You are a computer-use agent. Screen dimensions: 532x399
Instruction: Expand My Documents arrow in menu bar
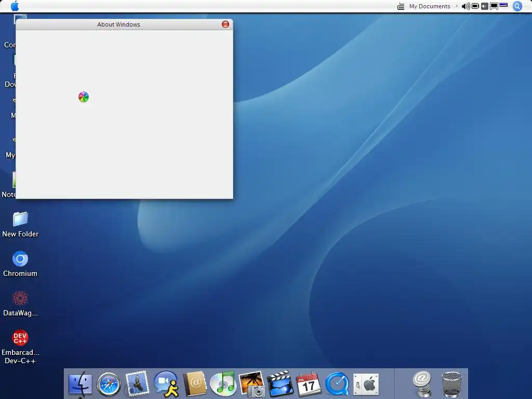click(x=457, y=6)
